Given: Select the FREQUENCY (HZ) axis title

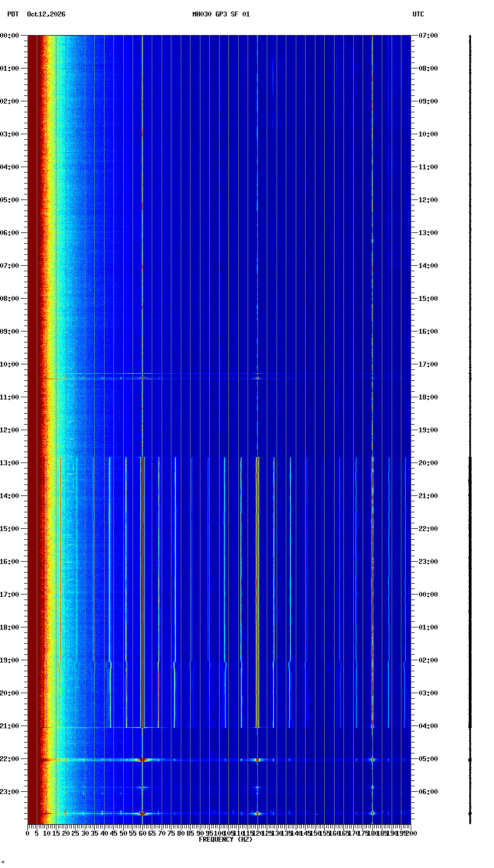Looking at the screenshot, I should tap(226, 840).
